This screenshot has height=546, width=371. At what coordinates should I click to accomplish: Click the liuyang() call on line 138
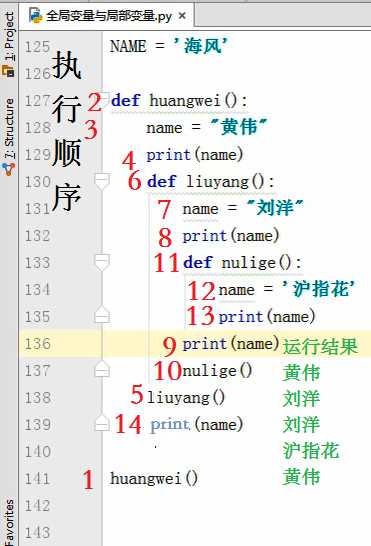click(x=186, y=398)
